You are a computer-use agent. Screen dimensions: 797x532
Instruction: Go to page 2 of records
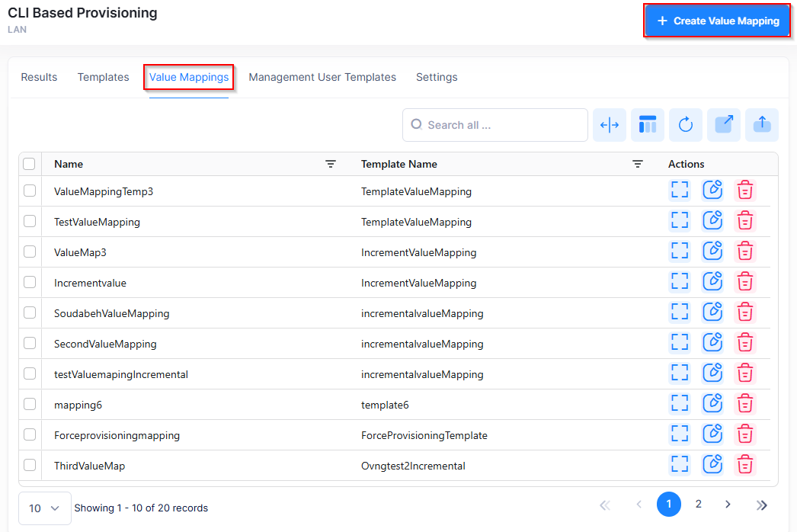pos(698,505)
